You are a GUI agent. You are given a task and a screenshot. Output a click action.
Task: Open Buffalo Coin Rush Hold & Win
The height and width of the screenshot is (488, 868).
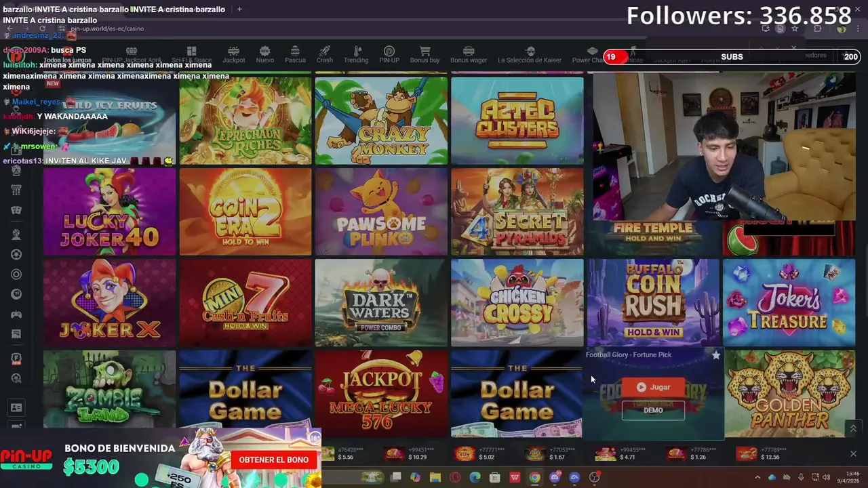tap(653, 302)
